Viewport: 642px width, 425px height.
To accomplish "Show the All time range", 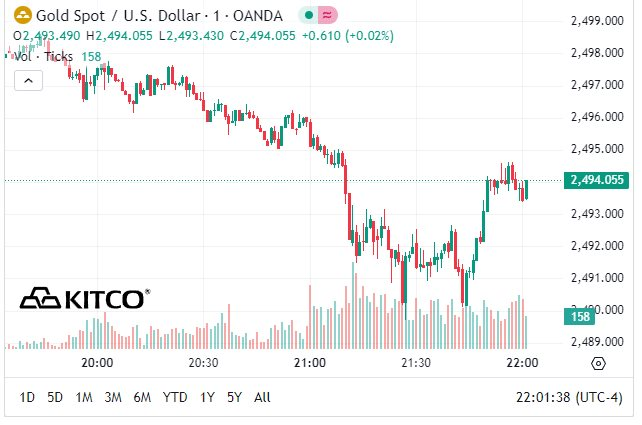I will click(x=262, y=397).
